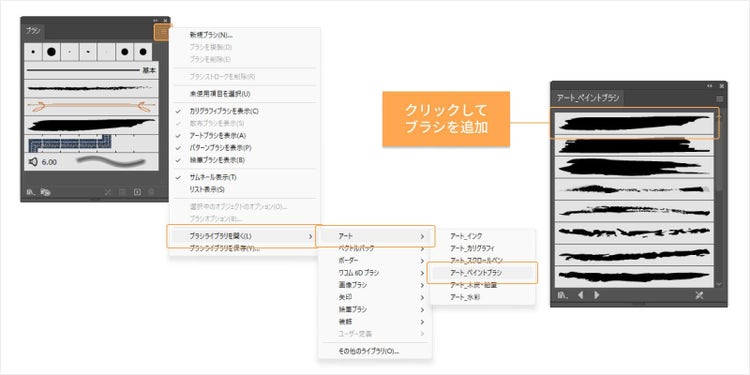Open アート_水彩 brush library
The width and height of the screenshot is (750, 375).
[465, 298]
